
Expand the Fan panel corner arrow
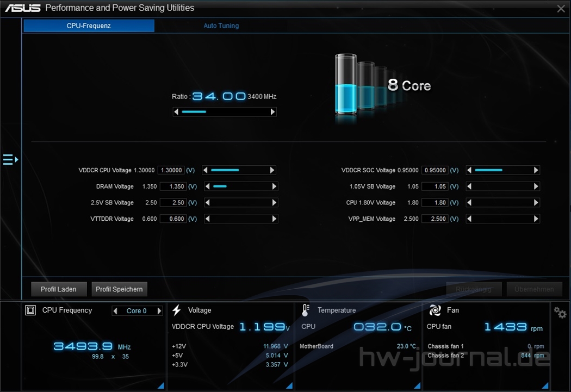[545, 385]
